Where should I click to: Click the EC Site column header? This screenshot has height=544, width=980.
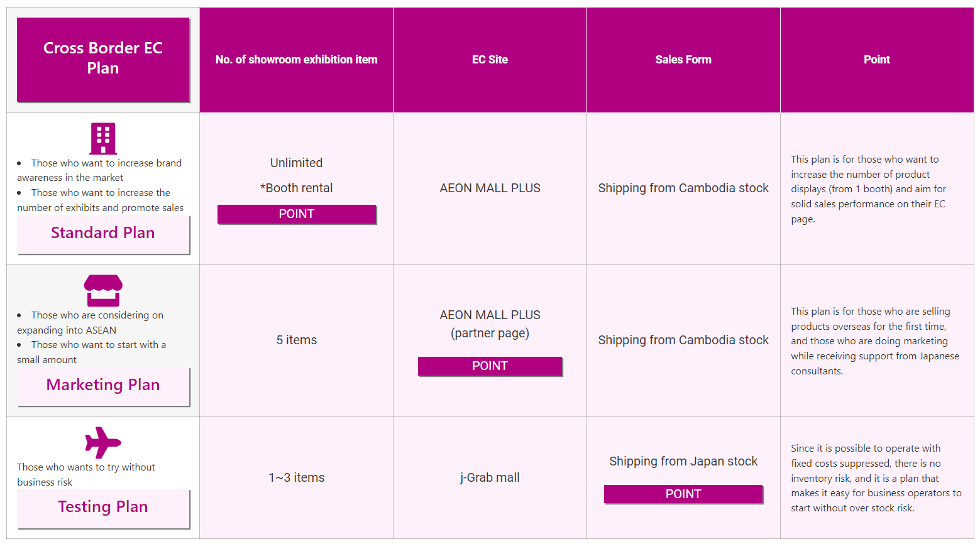tap(490, 60)
